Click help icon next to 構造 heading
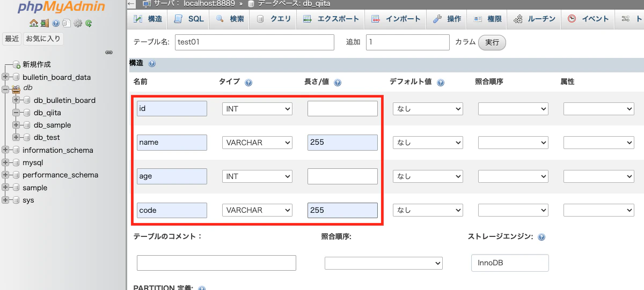This screenshot has height=290, width=644. pos(152,64)
